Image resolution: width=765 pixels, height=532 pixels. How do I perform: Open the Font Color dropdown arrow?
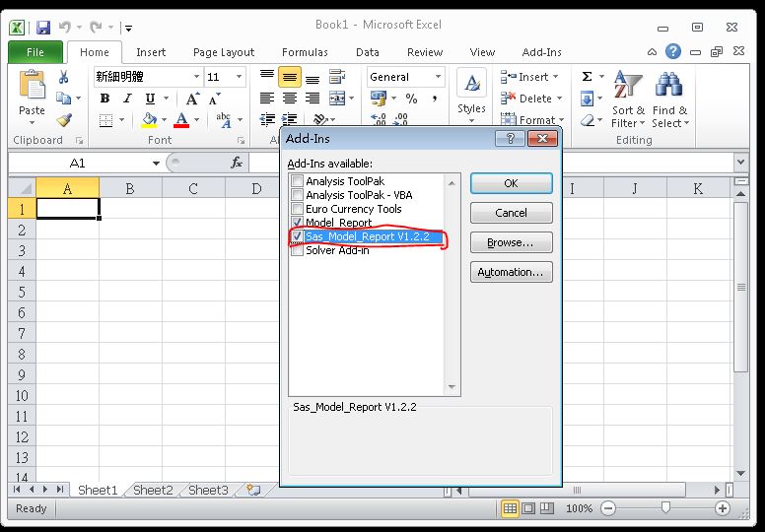(196, 120)
